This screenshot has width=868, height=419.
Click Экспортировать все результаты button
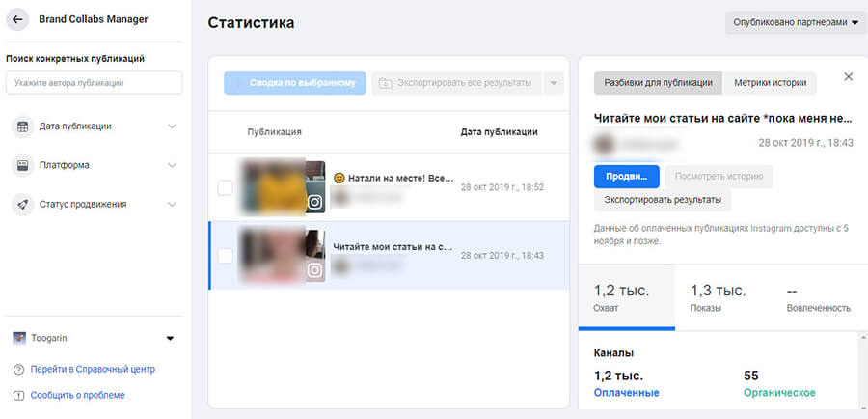click(x=457, y=83)
